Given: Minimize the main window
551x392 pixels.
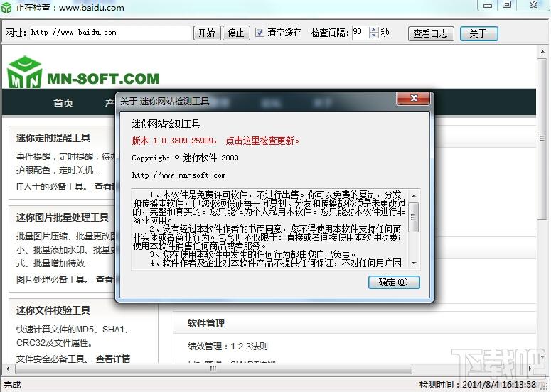Looking at the screenshot, I should point(488,5).
